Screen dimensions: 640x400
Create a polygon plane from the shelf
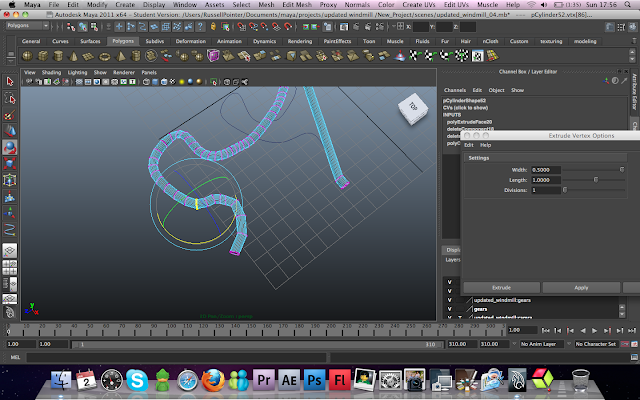[x=89, y=56]
